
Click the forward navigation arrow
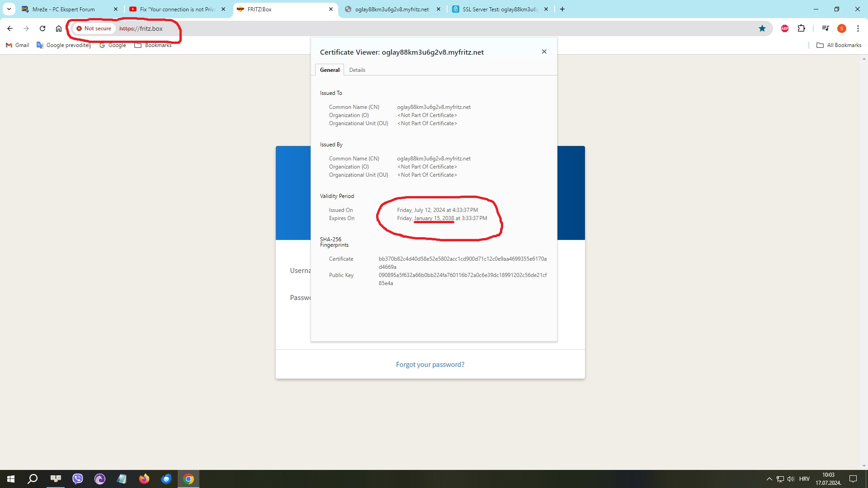point(26,28)
